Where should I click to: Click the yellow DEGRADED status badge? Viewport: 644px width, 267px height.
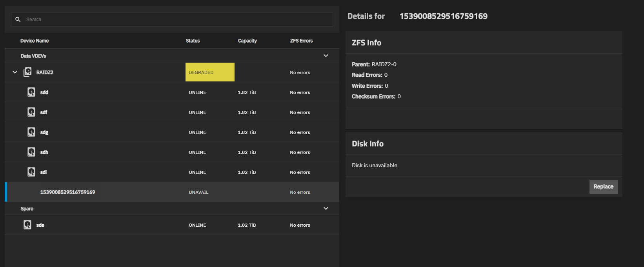point(210,72)
